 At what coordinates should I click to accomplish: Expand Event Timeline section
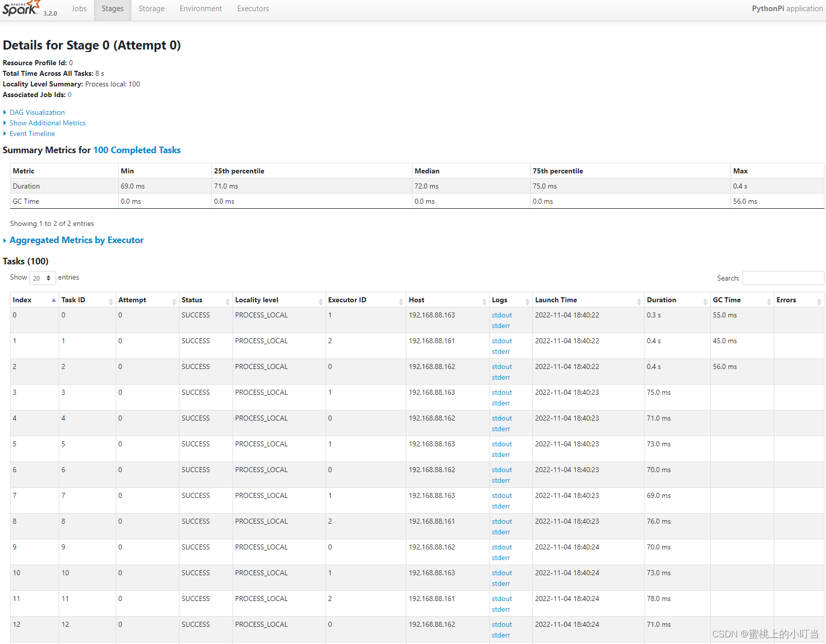click(x=32, y=133)
